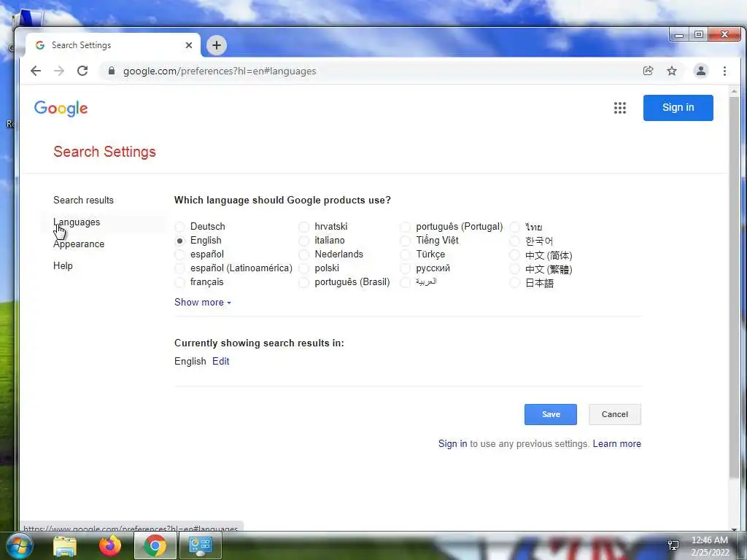The image size is (747, 560).
Task: Click the blue Sign in button
Action: pos(678,108)
